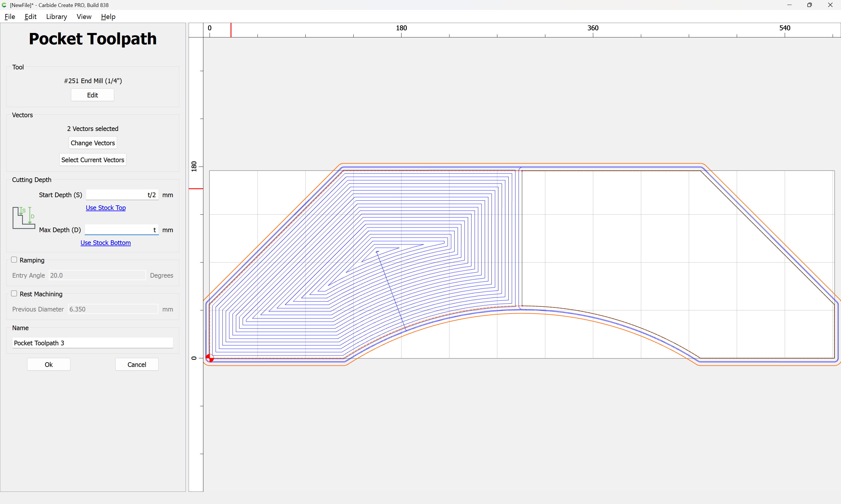Click the Use Stock Top link

(x=105, y=208)
